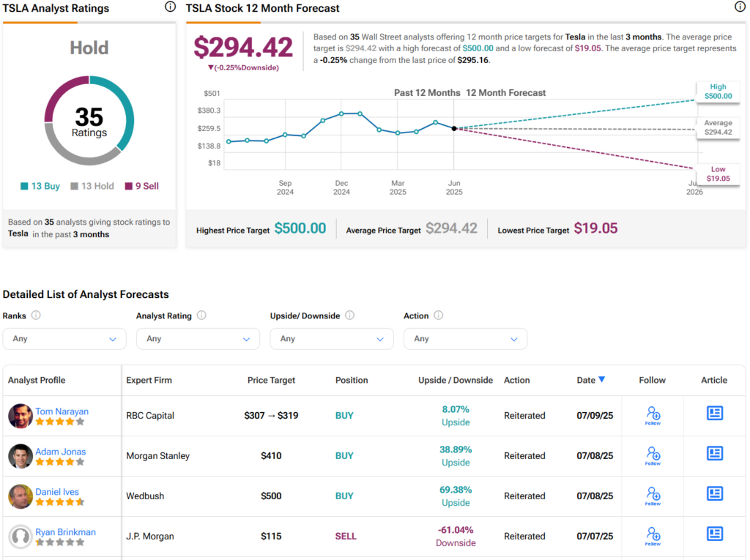Click the June 2025 chart data point
The image size is (750, 560).
point(454,128)
